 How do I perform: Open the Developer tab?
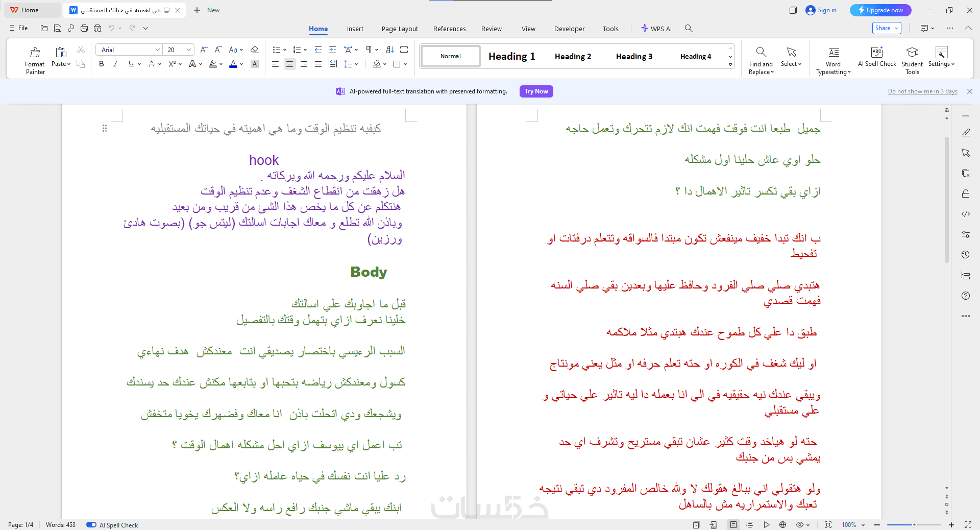570,29
